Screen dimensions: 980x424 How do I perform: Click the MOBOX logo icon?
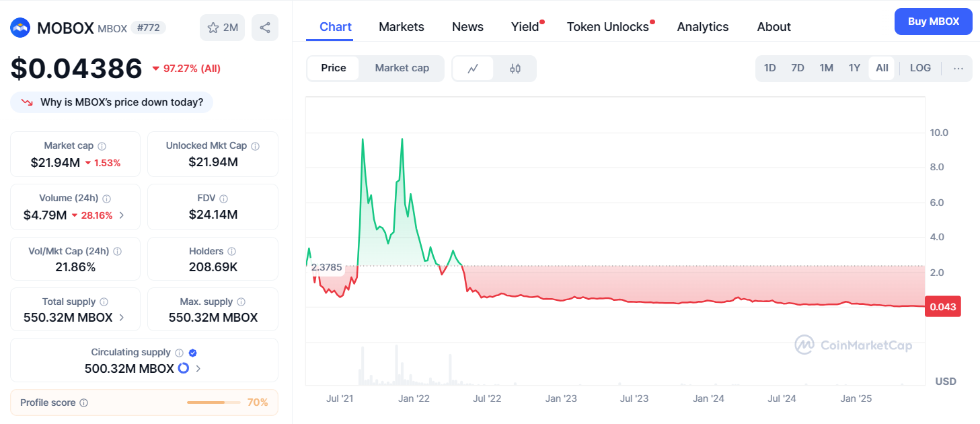(20, 28)
